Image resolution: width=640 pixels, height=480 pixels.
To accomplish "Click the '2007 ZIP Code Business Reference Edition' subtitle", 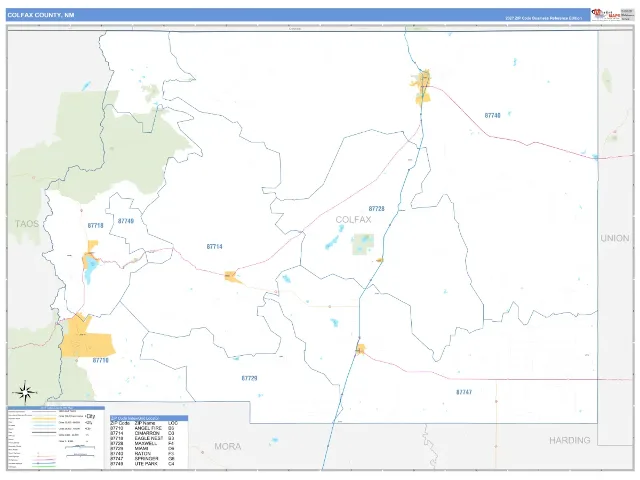I will (543, 18).
